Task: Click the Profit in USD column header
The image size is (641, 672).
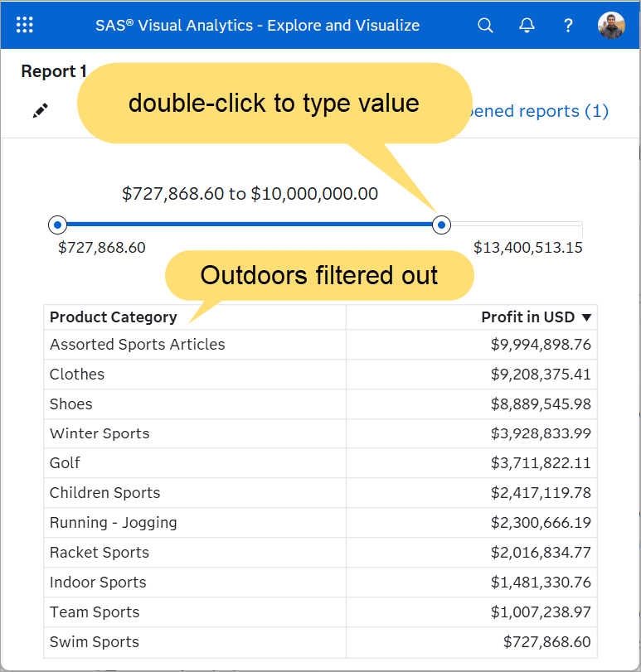Action: (472, 317)
